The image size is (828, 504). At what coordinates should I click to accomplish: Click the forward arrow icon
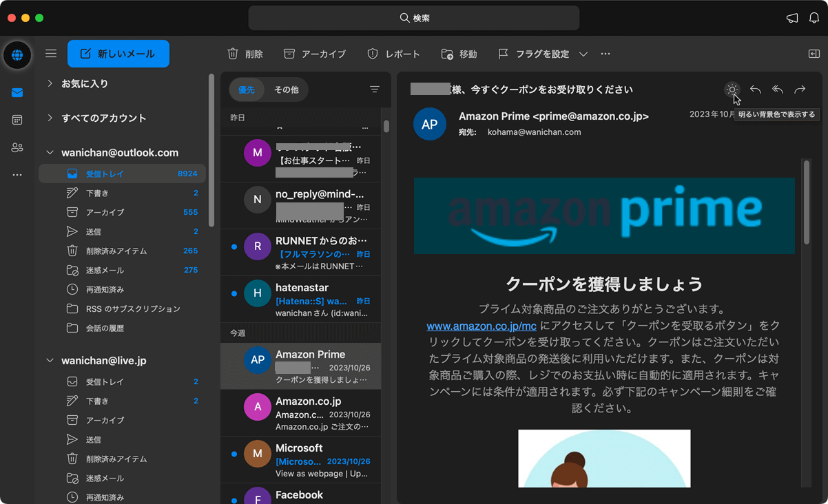(x=800, y=90)
